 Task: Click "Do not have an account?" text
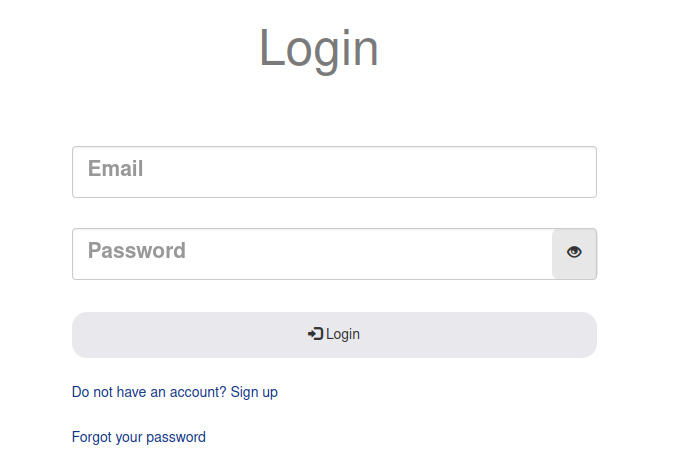(x=149, y=392)
